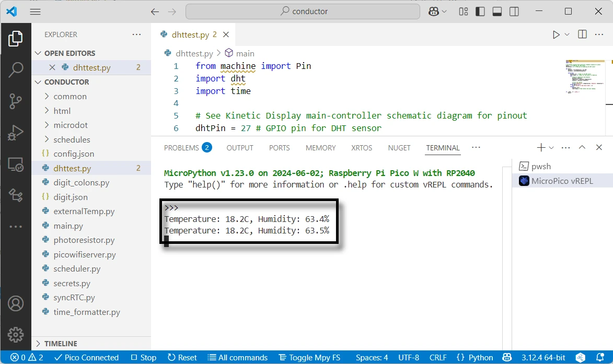
Task: Go forward with the right arrow
Action: (172, 11)
